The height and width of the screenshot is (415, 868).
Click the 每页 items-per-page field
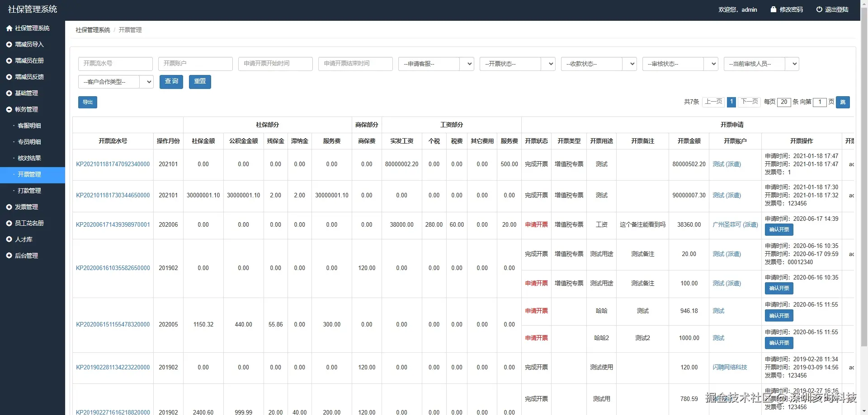coord(784,103)
